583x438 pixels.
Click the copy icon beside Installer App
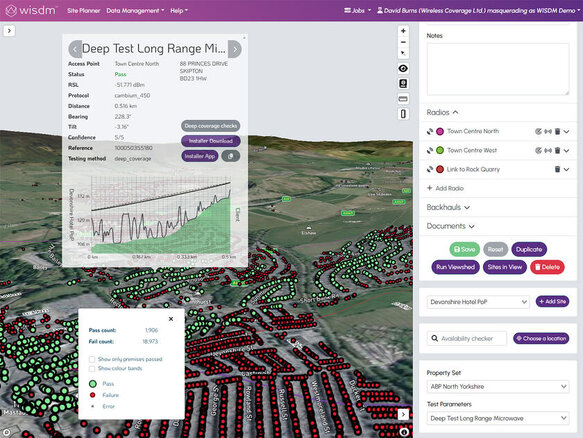231,156
